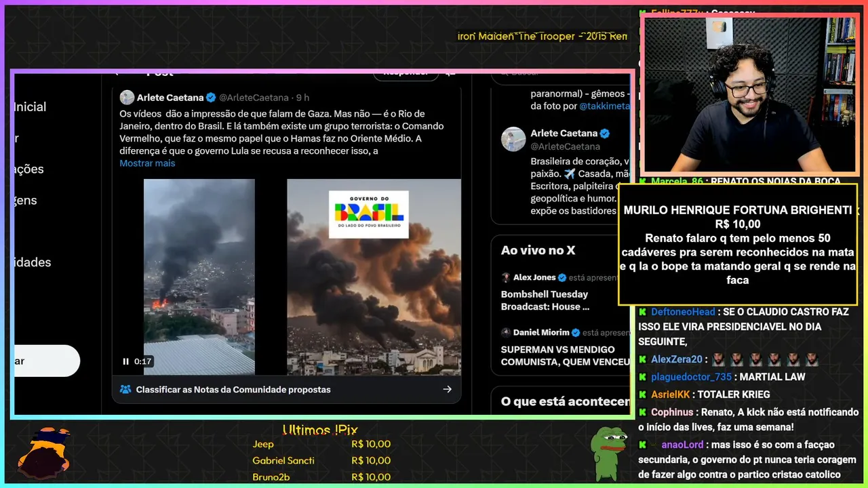
Task: Click the Ao vivo no X heading
Action: (x=538, y=251)
